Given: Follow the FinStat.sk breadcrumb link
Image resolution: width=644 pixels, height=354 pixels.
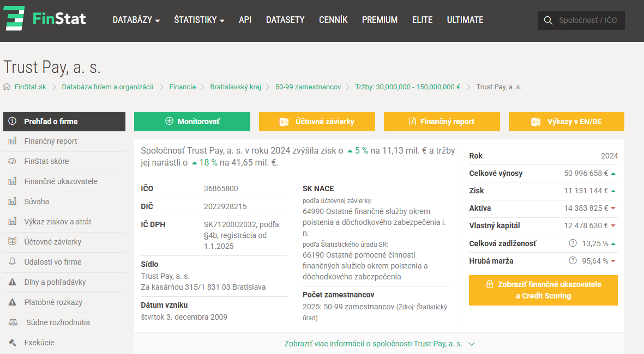Looking at the screenshot, I should tap(31, 87).
